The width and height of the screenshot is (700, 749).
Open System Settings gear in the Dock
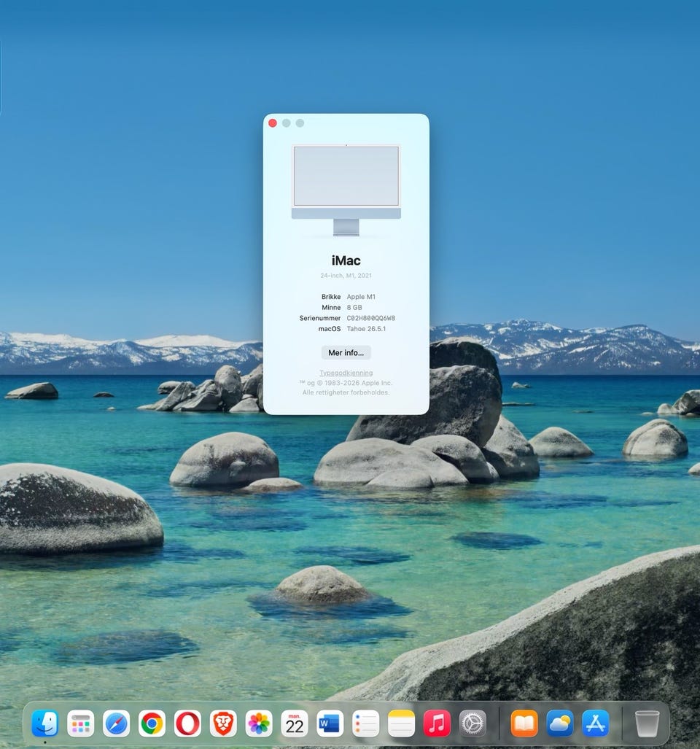pyautogui.click(x=472, y=723)
